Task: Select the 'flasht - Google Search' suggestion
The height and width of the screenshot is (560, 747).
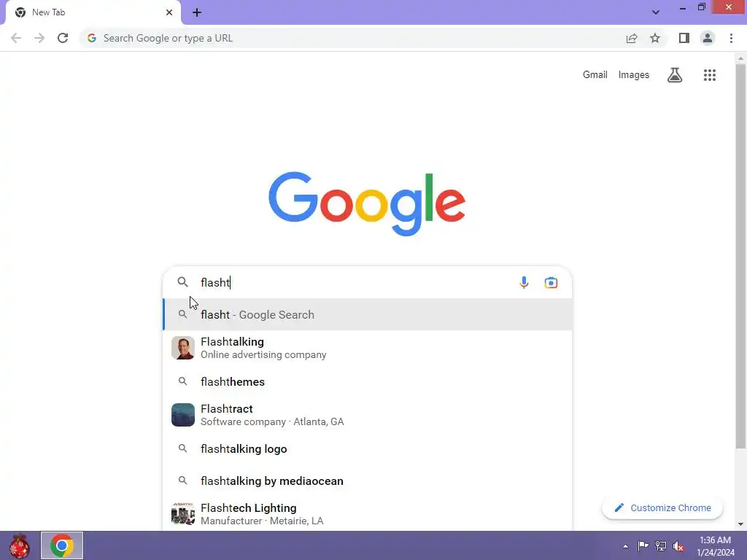Action: (368, 314)
